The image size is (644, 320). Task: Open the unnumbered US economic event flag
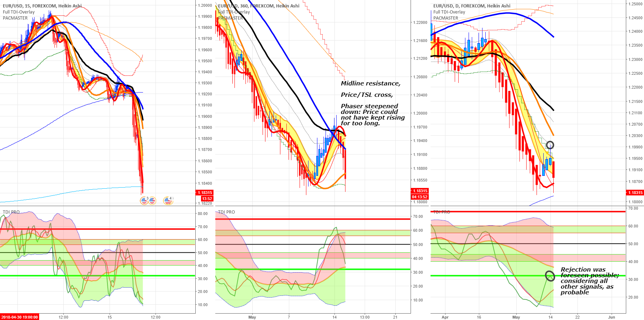[152, 201]
